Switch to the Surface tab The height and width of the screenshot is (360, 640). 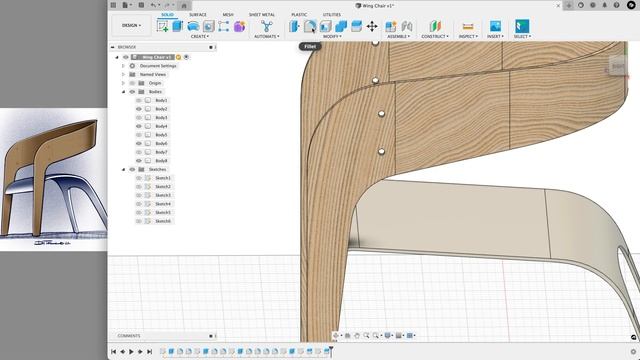pyautogui.click(x=198, y=15)
